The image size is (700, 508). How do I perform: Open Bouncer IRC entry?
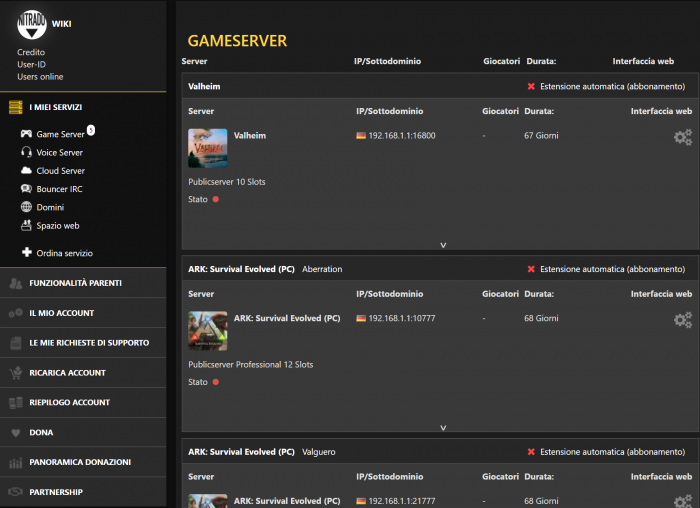(59, 189)
